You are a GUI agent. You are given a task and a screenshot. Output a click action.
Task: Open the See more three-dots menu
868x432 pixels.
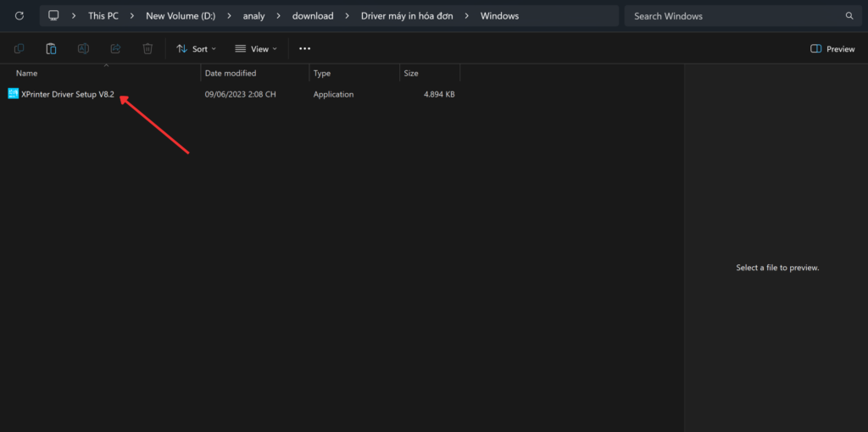(x=305, y=49)
